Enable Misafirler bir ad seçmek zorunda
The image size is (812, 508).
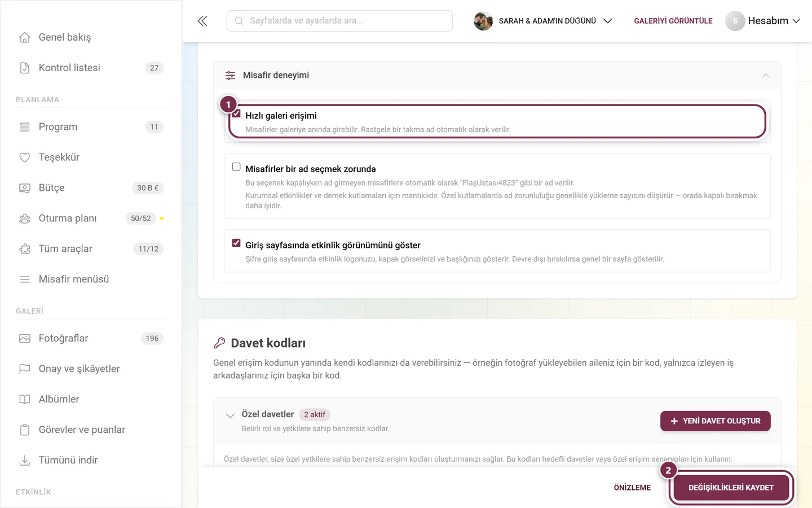(x=236, y=167)
